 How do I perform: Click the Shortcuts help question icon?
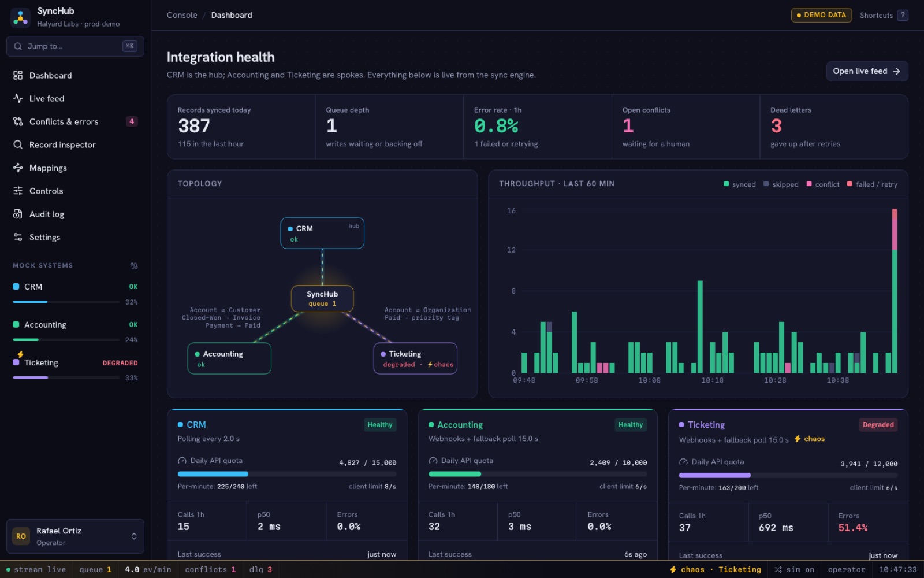point(903,16)
